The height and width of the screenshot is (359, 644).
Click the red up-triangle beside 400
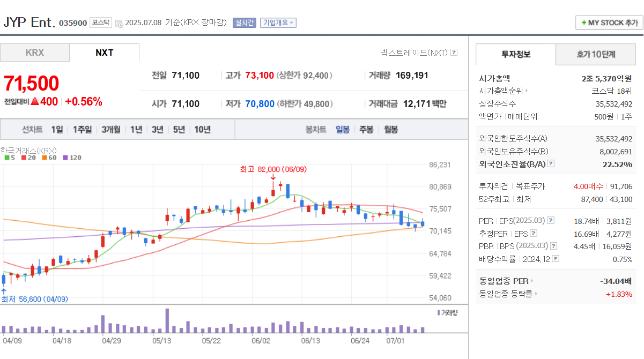tap(35, 101)
